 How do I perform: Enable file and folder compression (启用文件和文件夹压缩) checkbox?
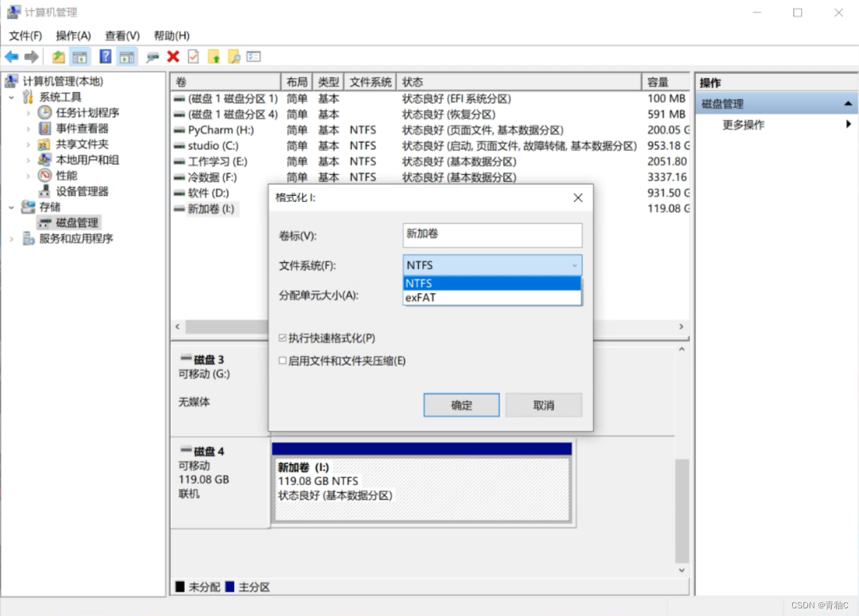coord(283,361)
